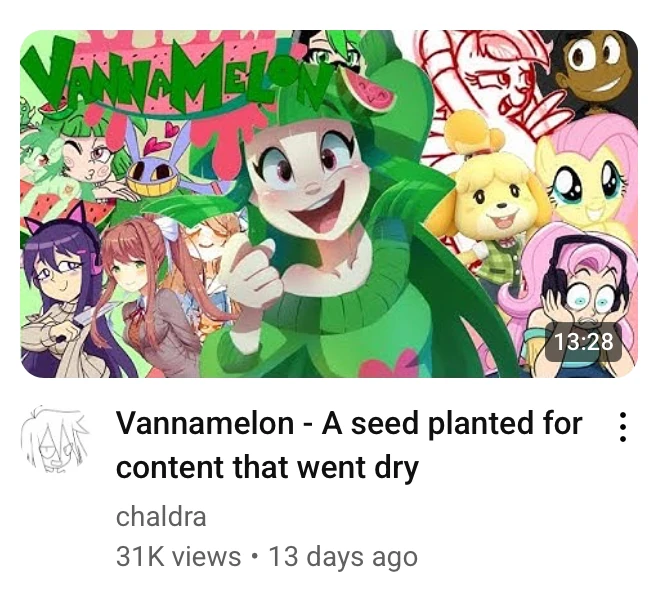Open the chaldra channel name link
This screenshot has width=658, height=602.
(x=161, y=516)
